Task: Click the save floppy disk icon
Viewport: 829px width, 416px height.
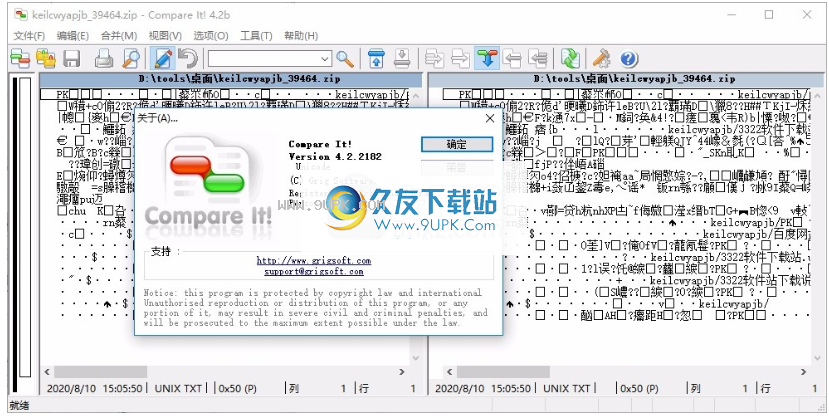Action: (72, 59)
